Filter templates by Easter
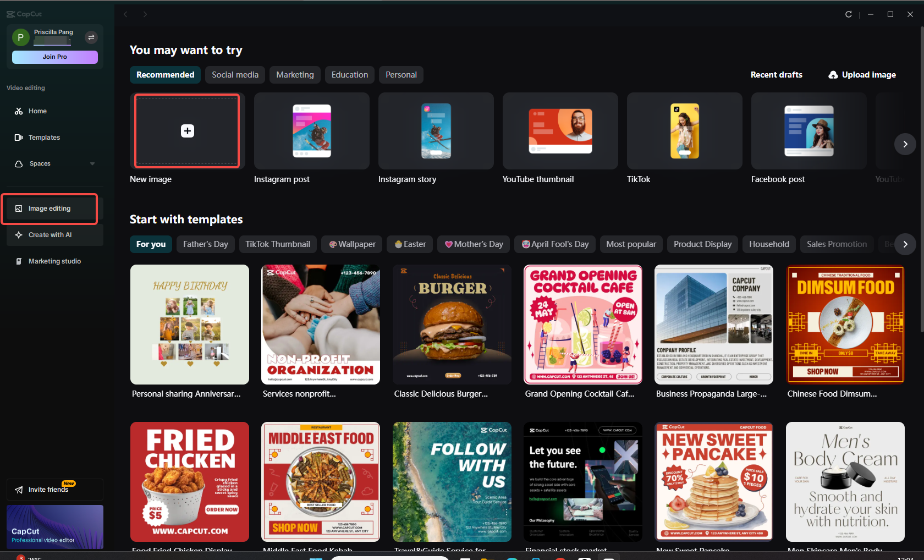The width and height of the screenshot is (924, 560). [x=410, y=244]
